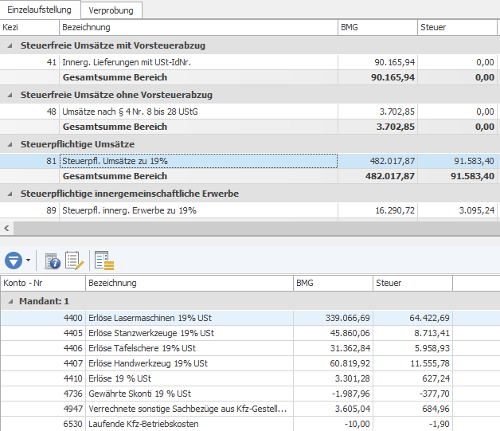Screen dimensions: 500x431
Task: Sort lower table by Bezeichnung header
Action: pyautogui.click(x=190, y=283)
